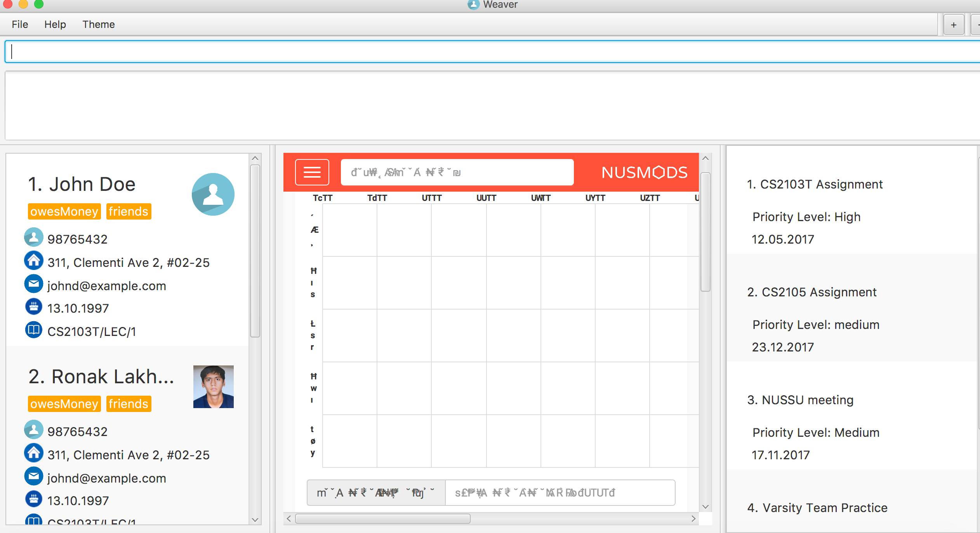Click the NUSMods hamburger menu icon

312,172
